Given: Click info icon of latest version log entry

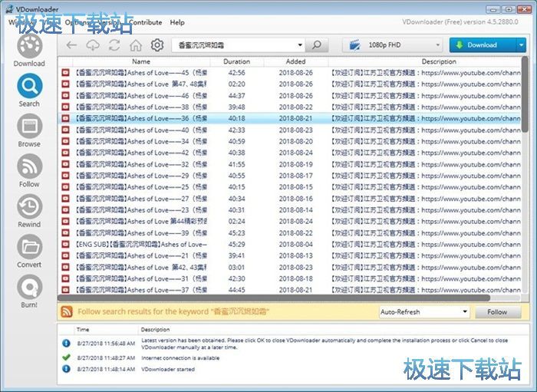Looking at the screenshot, I should click(67, 343).
